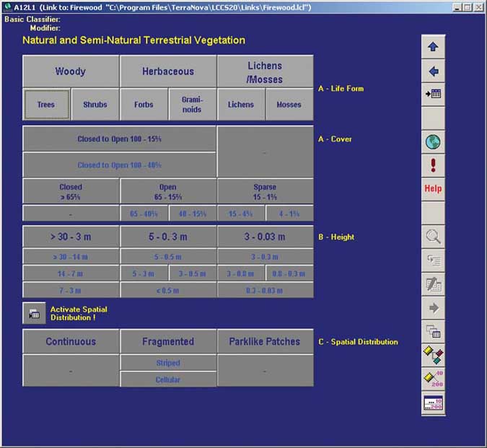Image resolution: width=487 pixels, height=448 pixels.
Task: Click the arrow-to-table icon in sidebar
Action: click(x=434, y=95)
